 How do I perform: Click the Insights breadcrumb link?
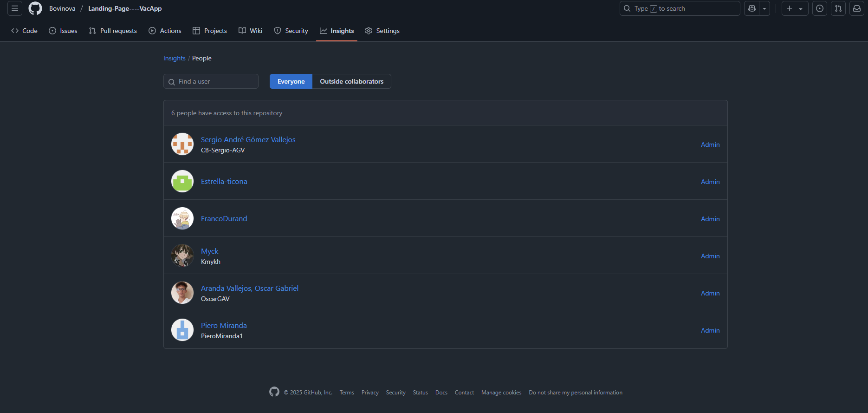click(175, 58)
